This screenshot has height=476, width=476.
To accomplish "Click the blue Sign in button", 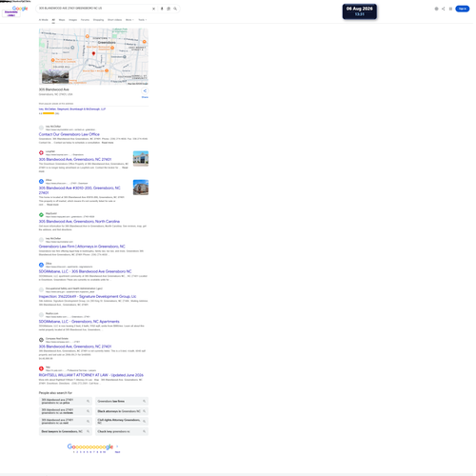I will 463,9.
